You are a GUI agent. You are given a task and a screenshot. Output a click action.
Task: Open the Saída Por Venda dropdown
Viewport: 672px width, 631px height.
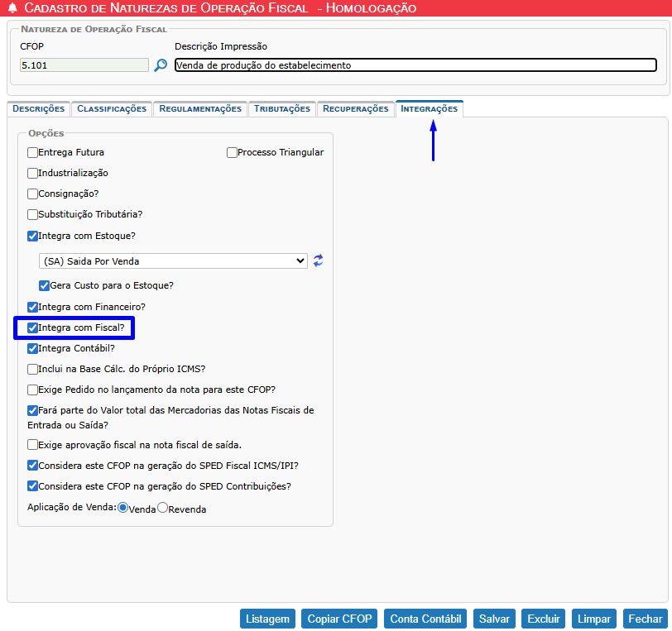coord(173,261)
